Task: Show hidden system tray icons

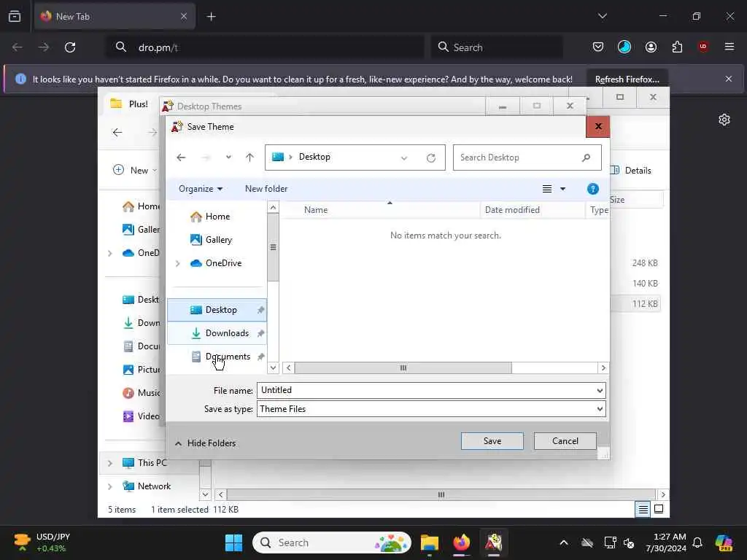Action: pos(564,542)
